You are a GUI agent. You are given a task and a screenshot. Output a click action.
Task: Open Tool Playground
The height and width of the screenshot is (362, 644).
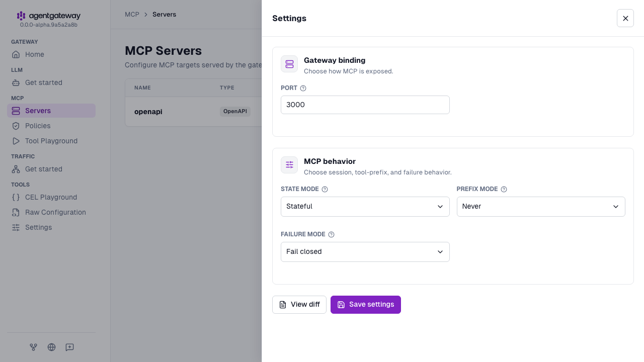click(x=51, y=141)
